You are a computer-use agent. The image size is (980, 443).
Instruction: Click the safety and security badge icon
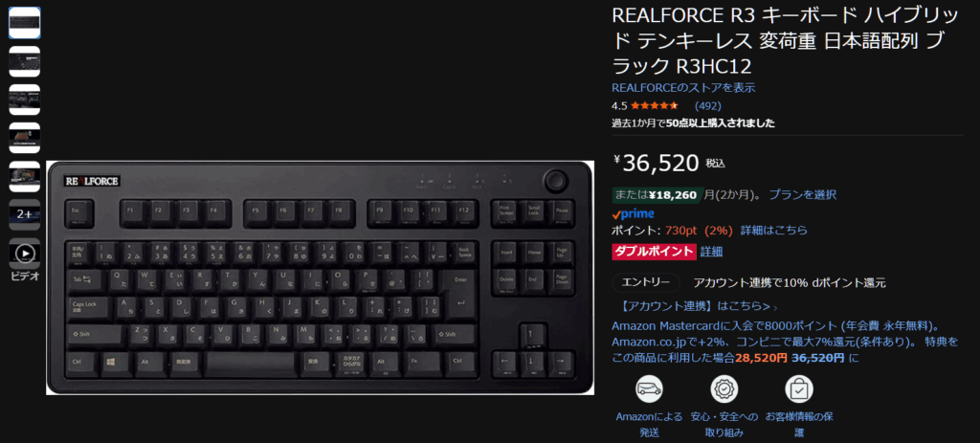point(724,388)
